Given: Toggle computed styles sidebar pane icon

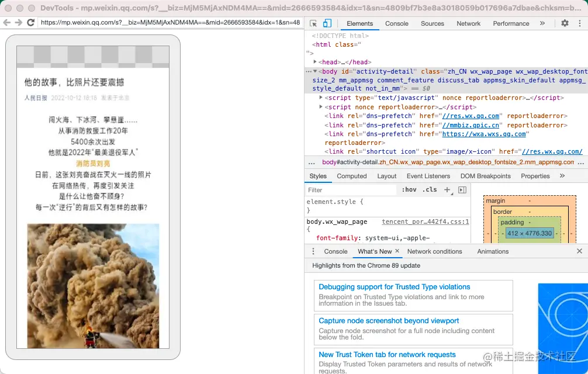Looking at the screenshot, I should coord(462,189).
